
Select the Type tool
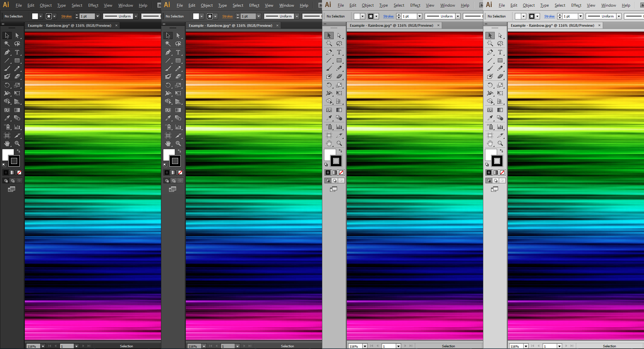17,52
